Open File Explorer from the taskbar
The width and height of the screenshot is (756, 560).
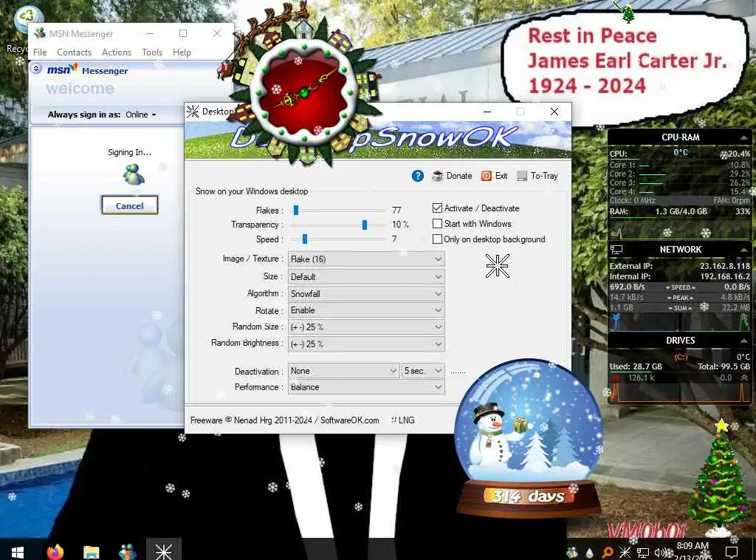(91, 552)
